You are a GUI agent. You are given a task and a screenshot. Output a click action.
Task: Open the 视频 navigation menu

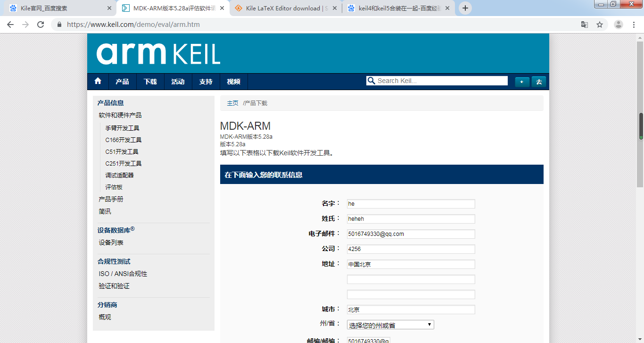[233, 81]
